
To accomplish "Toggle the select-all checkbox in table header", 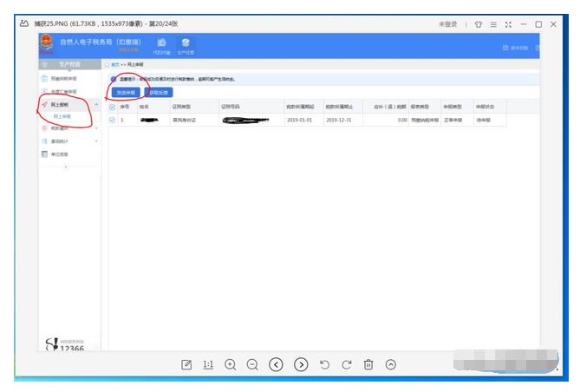I will point(112,107).
